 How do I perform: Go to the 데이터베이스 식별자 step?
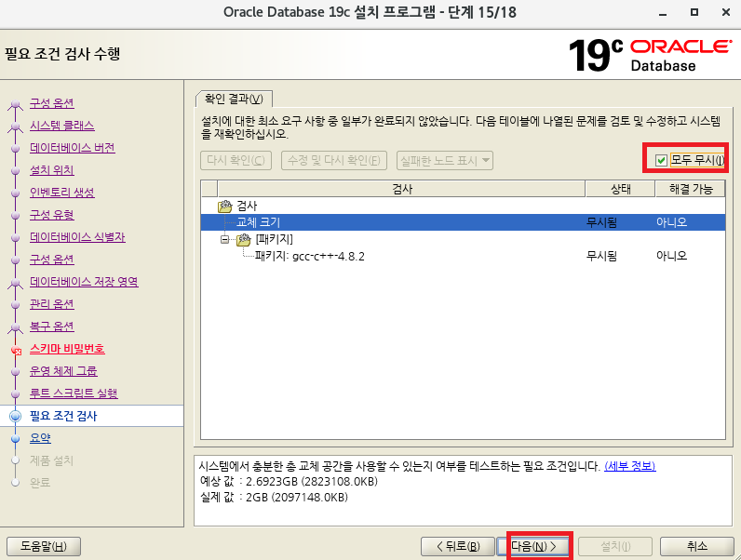(x=77, y=237)
